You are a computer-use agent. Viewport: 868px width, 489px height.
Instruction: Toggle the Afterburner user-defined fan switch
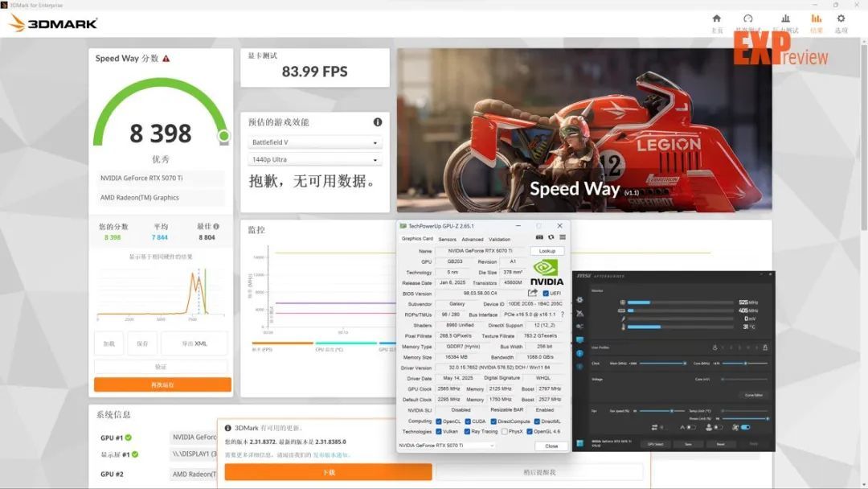coord(718,428)
